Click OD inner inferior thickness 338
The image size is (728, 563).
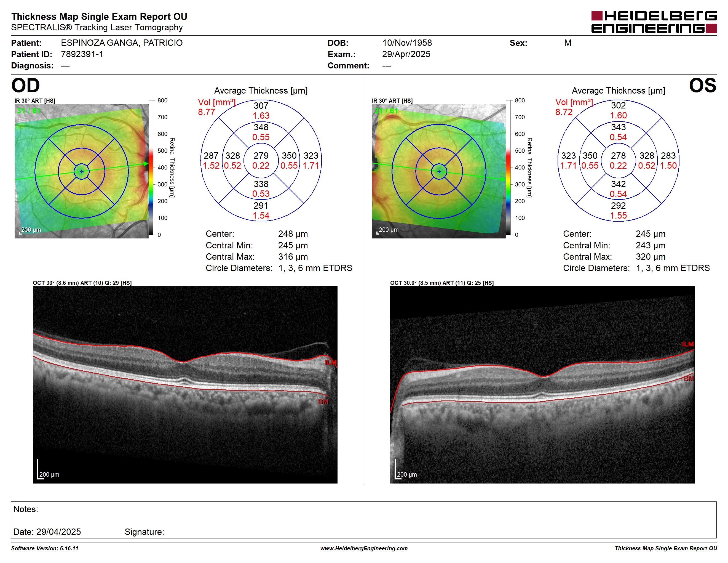[261, 184]
